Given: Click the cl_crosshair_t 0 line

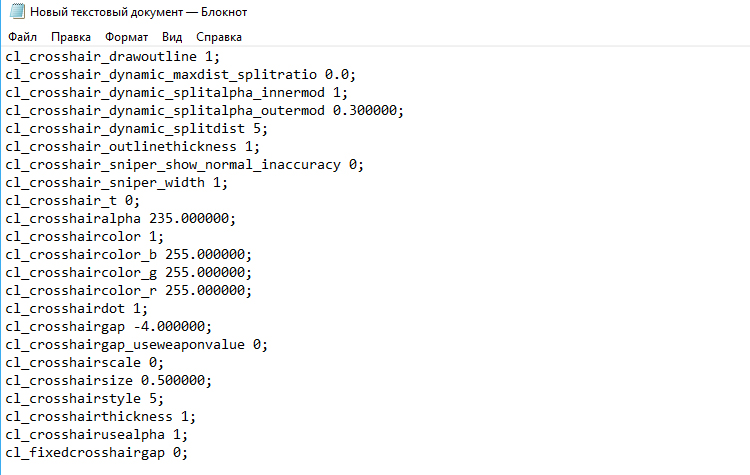Looking at the screenshot, I should [73, 200].
